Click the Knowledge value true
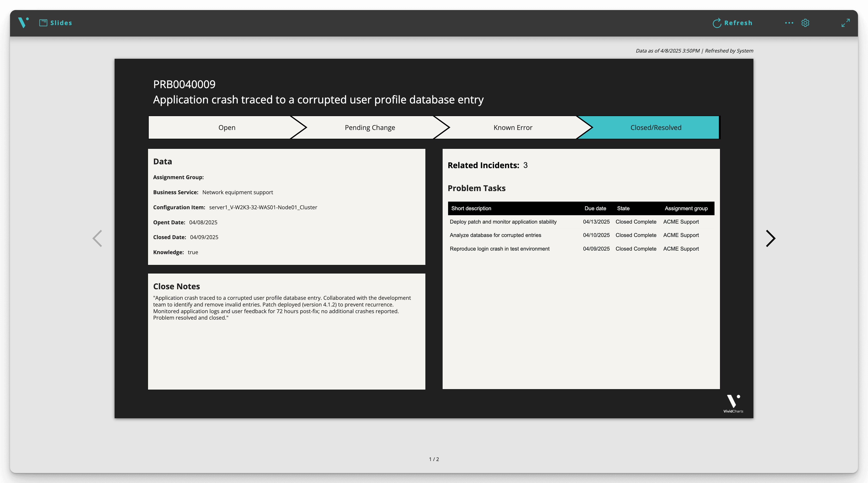The height and width of the screenshot is (483, 868). pyautogui.click(x=193, y=252)
